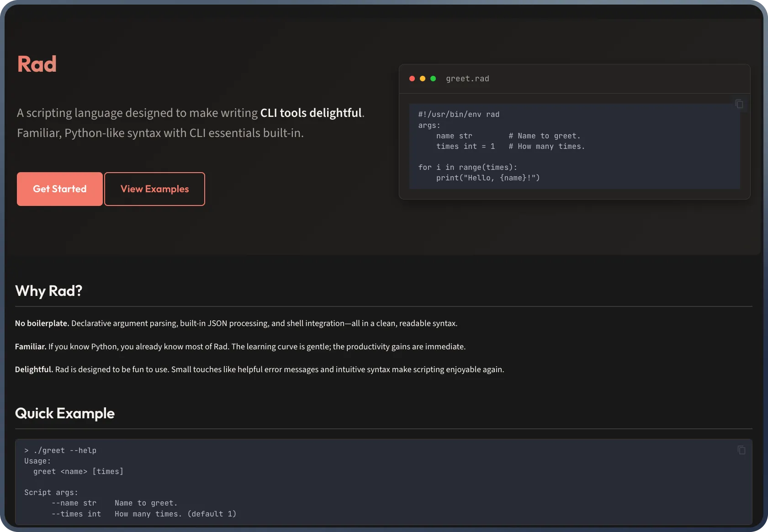This screenshot has width=768, height=532.
Task: Click the "Familiar." bold paragraph label
Action: pos(31,347)
